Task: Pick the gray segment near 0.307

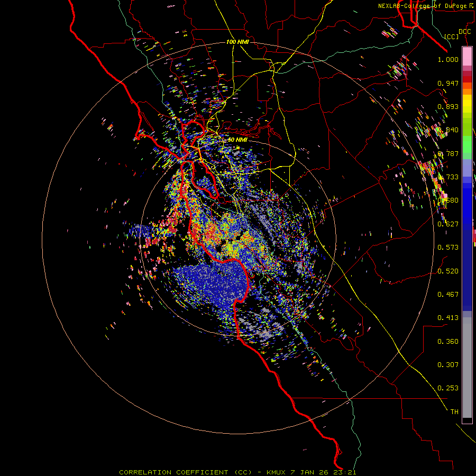Action: point(467,370)
